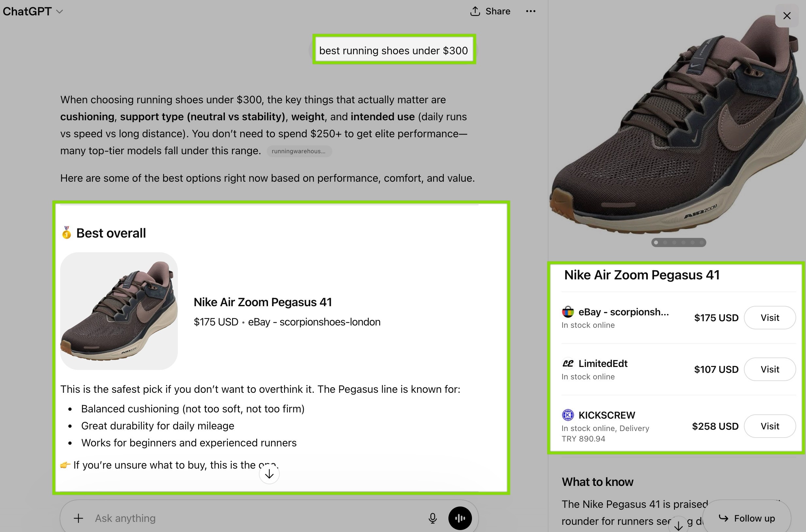Open the three-dot more options menu
This screenshot has height=532, width=806.
530,11
